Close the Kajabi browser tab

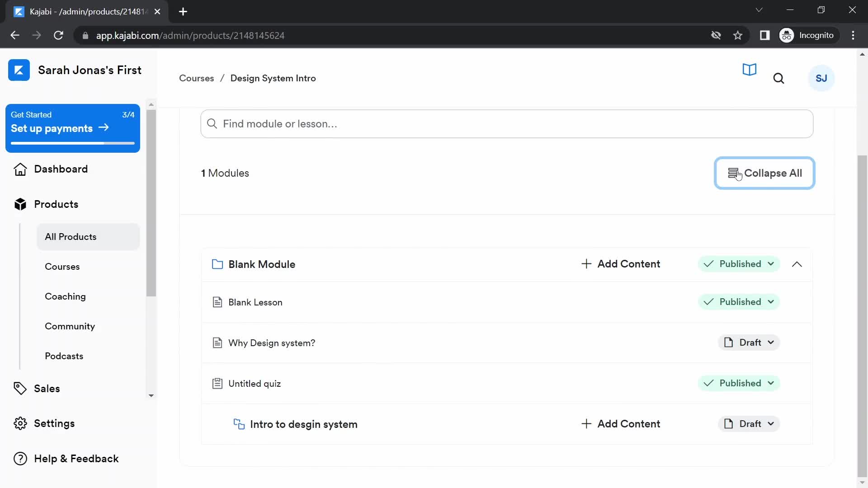pyautogui.click(x=157, y=12)
